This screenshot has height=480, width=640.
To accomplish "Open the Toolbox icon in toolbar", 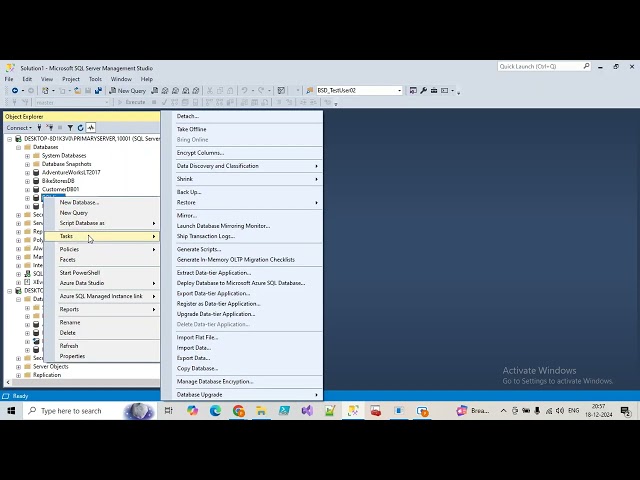I will pyautogui.click(x=434, y=91).
